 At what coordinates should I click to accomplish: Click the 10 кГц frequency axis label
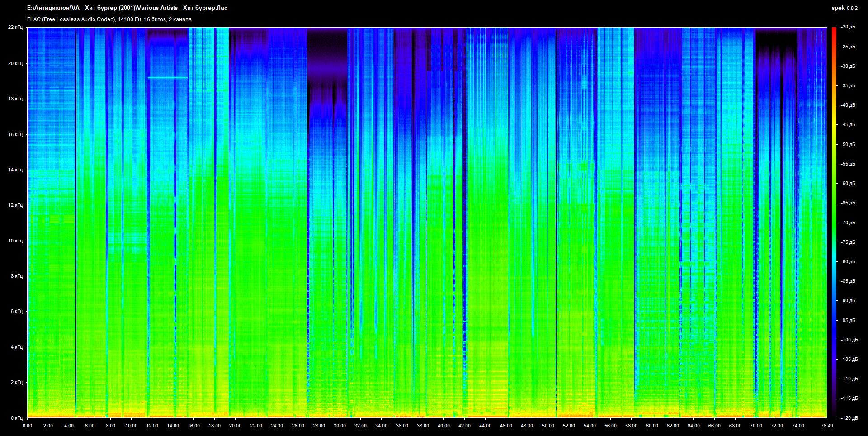(x=15, y=241)
